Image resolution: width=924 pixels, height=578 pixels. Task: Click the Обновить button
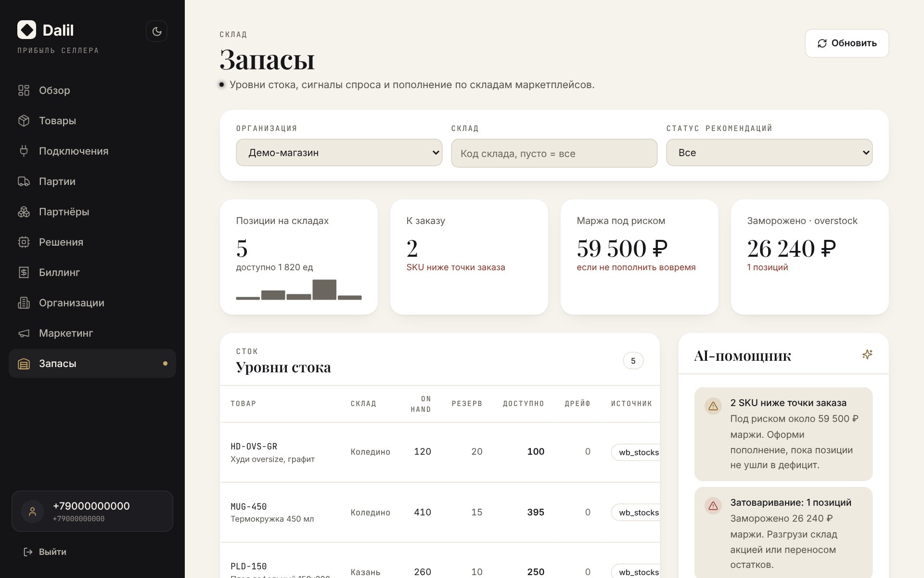(847, 43)
